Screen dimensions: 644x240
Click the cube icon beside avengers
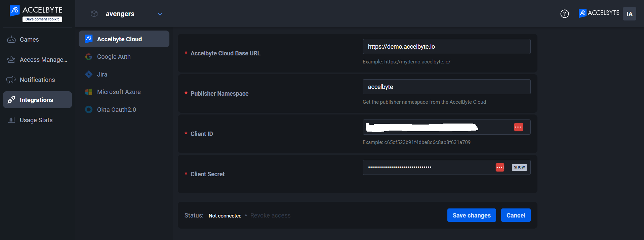[x=94, y=14]
